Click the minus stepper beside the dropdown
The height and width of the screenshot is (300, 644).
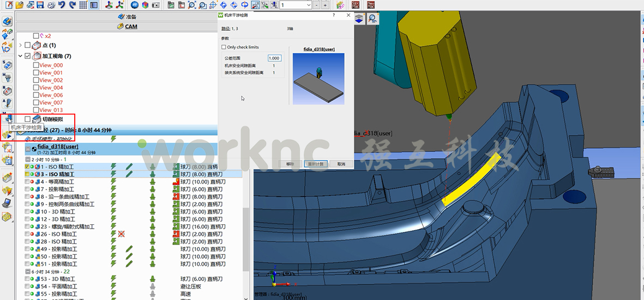316,5
